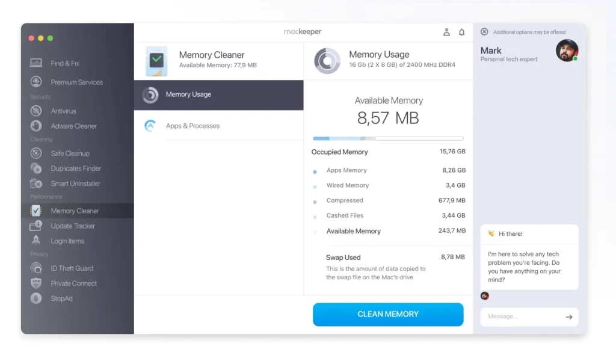The width and height of the screenshot is (616, 364).
Task: Click the Hi there! chat greeting
Action: pyautogui.click(x=510, y=233)
